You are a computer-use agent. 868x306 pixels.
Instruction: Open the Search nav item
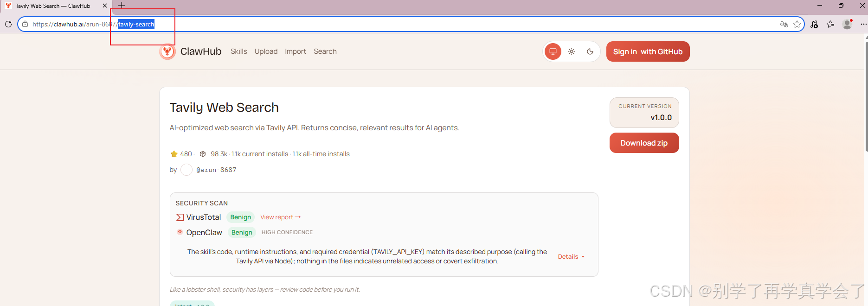click(x=325, y=51)
